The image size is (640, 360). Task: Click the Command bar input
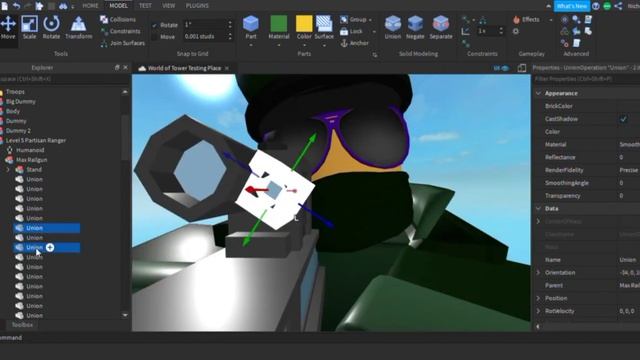tap(320, 338)
